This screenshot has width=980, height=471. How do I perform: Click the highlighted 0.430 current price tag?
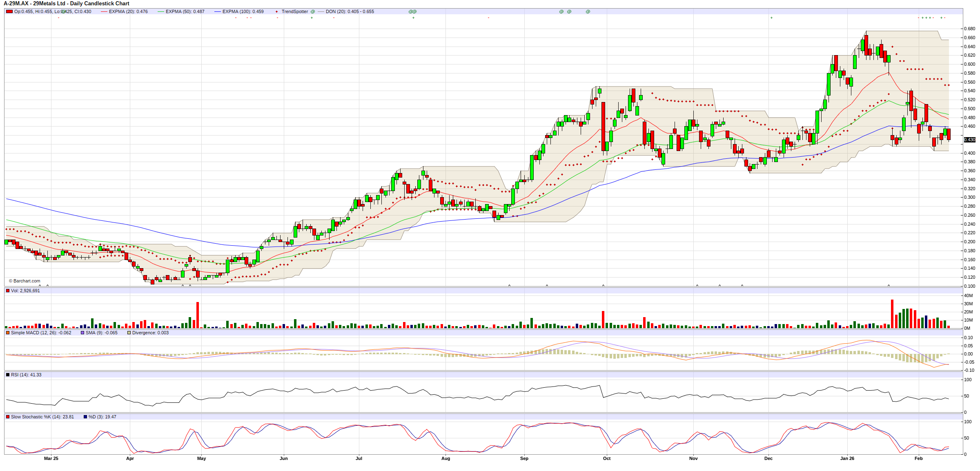tap(969, 140)
